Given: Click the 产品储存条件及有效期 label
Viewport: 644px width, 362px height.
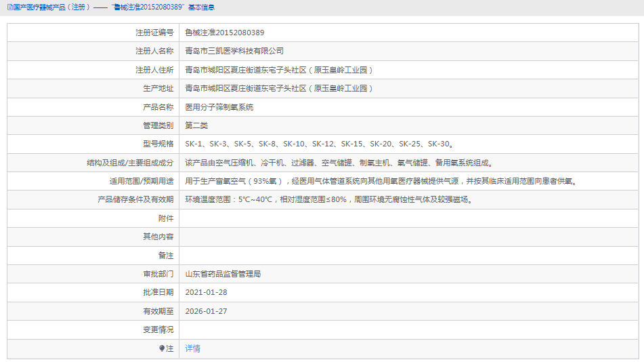Looking at the screenshot, I should point(135,199).
